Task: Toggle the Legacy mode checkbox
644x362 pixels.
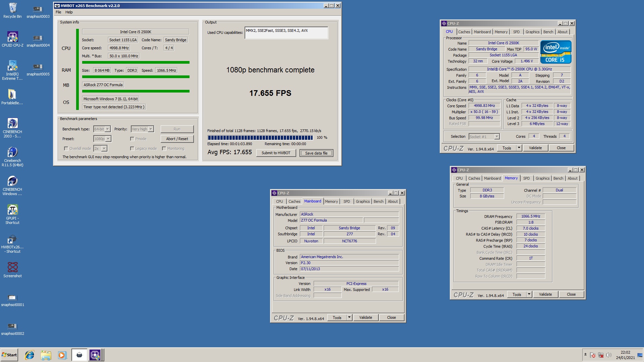Action: coord(132,148)
